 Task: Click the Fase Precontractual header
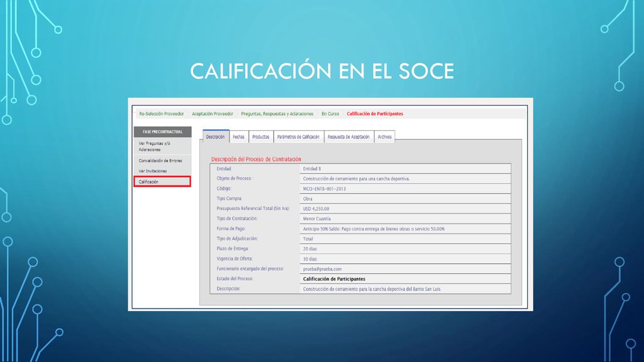(163, 132)
